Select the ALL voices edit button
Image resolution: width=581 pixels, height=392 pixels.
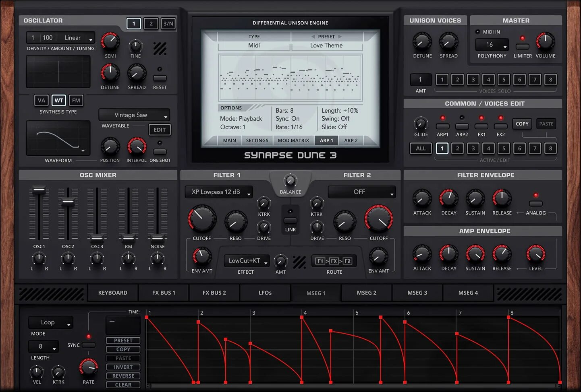[421, 149]
